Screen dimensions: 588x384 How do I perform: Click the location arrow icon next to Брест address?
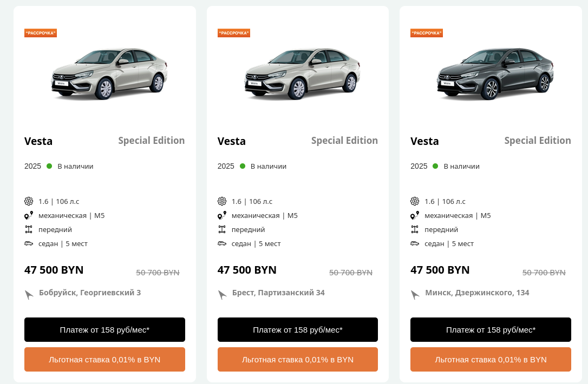[x=222, y=294]
